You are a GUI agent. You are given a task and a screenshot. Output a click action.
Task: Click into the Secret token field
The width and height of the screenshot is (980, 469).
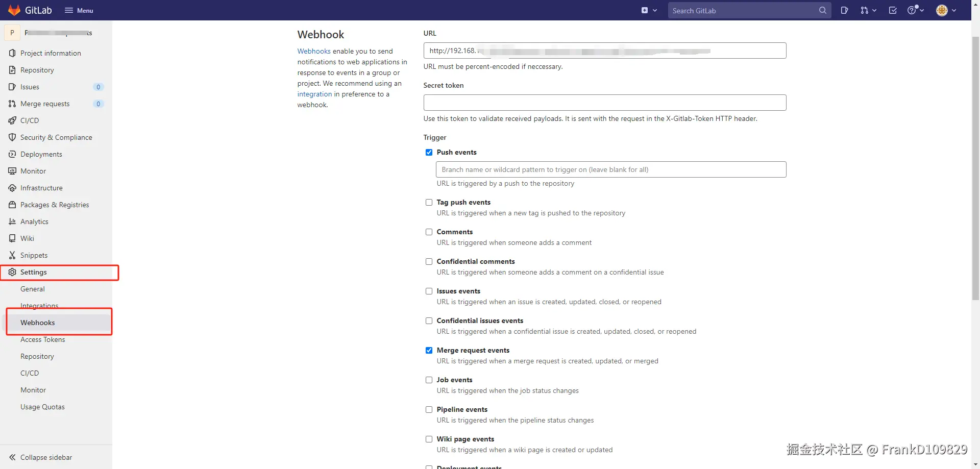[x=605, y=103]
